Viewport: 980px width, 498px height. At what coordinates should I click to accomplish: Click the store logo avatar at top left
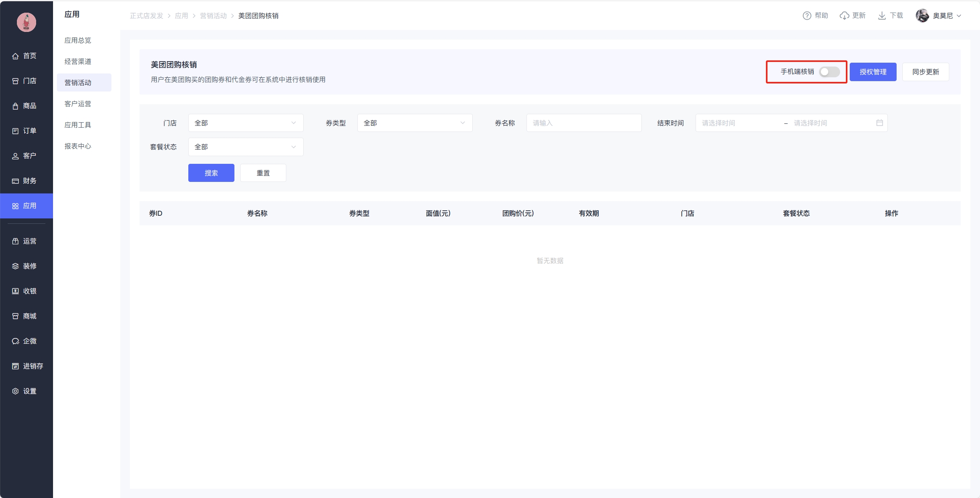pos(27,22)
